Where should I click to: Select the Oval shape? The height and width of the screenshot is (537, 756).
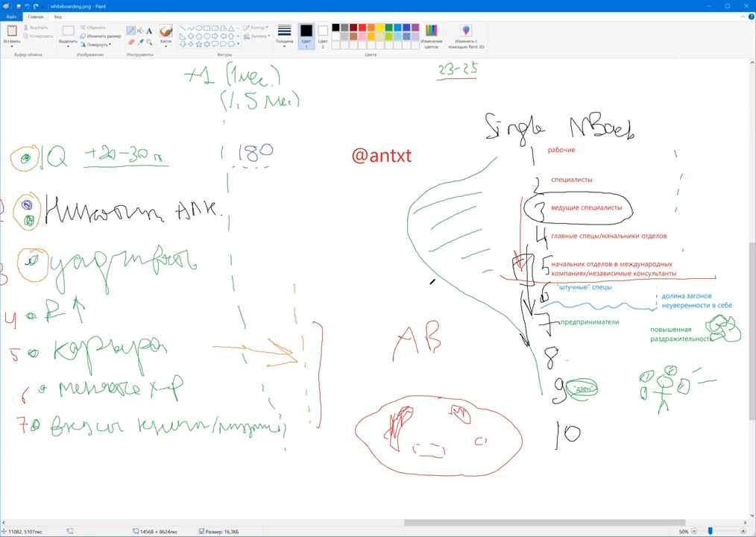(x=198, y=28)
